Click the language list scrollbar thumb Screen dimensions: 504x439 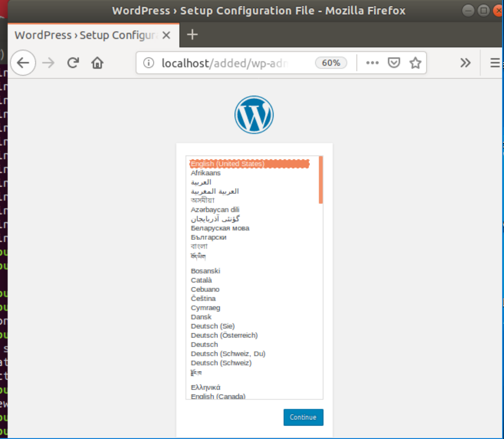[x=321, y=180]
